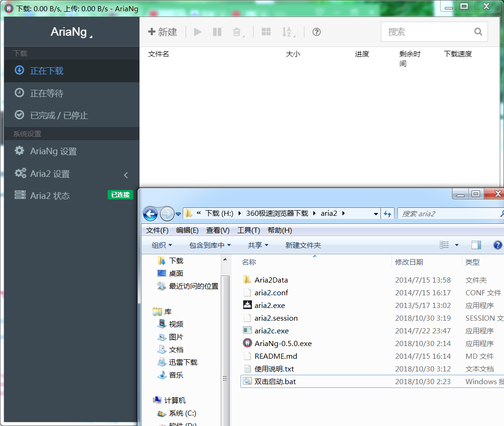Screen dimensions: 504x426
Task: Click the New task plus button in AriaNg
Action: coord(163,32)
